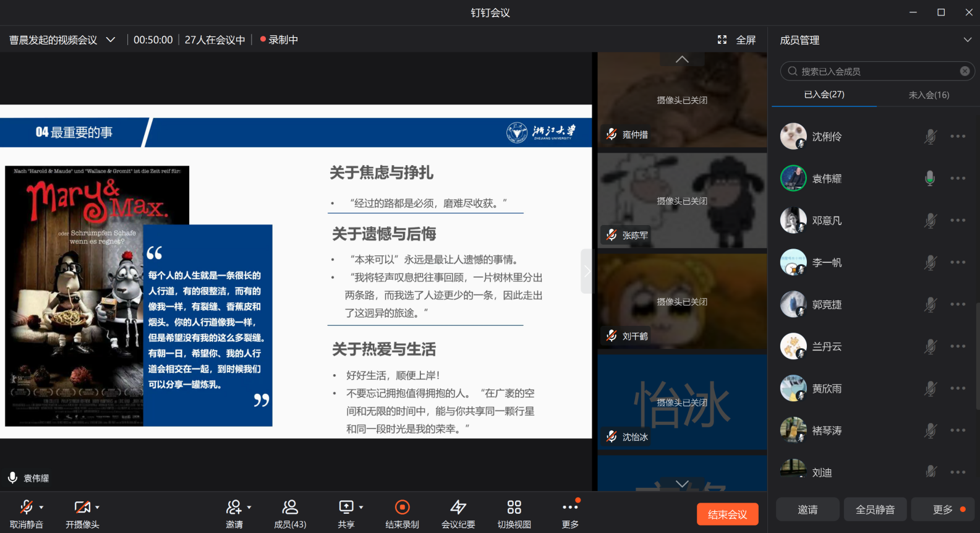The width and height of the screenshot is (980, 533).
Task: Click 沈俐伶's avatar in member list
Action: (793, 136)
